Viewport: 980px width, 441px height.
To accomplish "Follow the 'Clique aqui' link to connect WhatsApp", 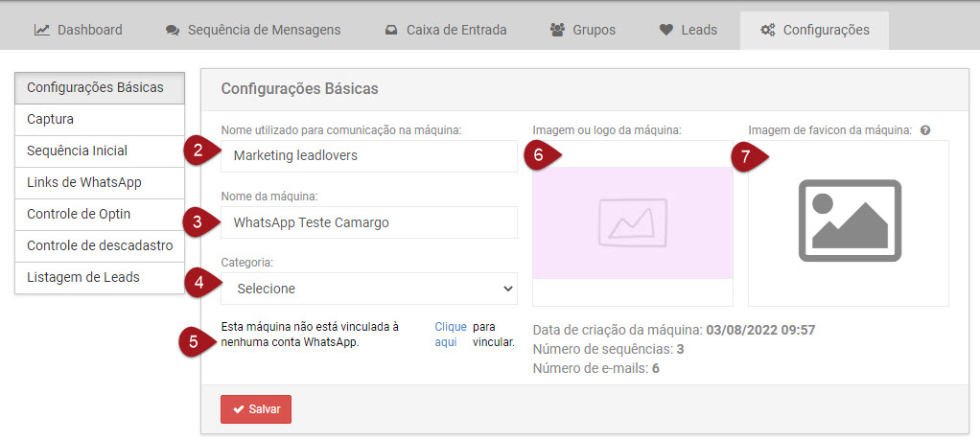I will point(445,334).
